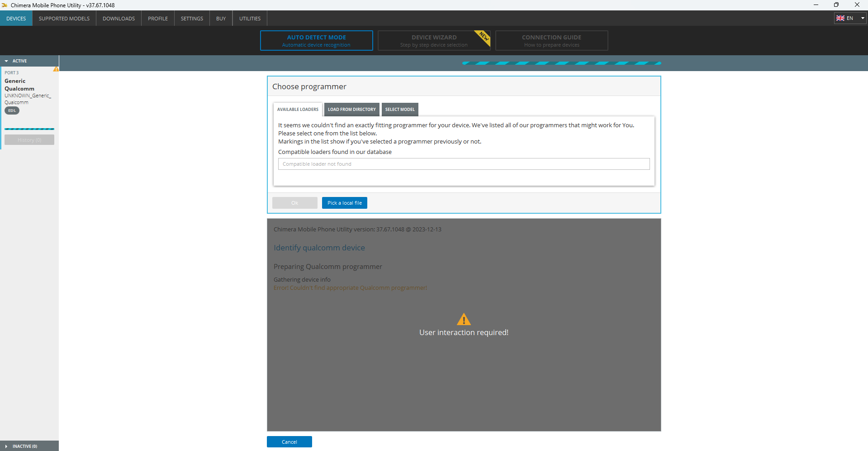
Task: Switch to the Select Model tab
Action: click(400, 110)
